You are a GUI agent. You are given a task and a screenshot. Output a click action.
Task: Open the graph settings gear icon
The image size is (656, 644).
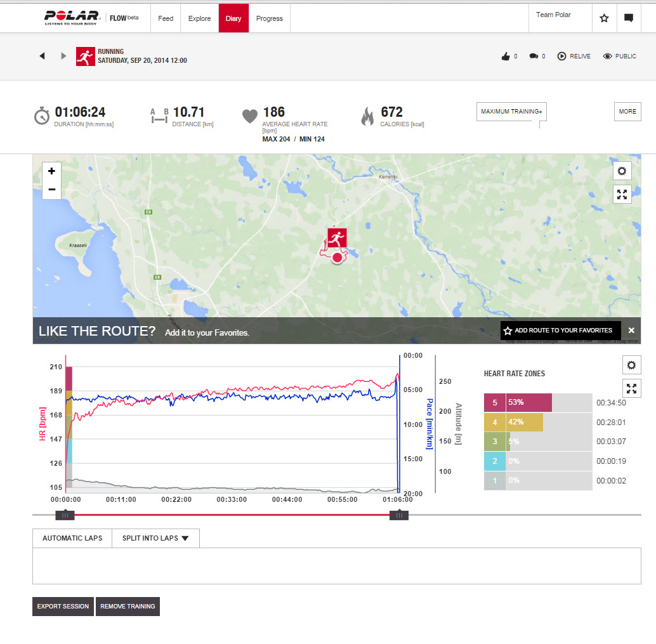(x=631, y=365)
